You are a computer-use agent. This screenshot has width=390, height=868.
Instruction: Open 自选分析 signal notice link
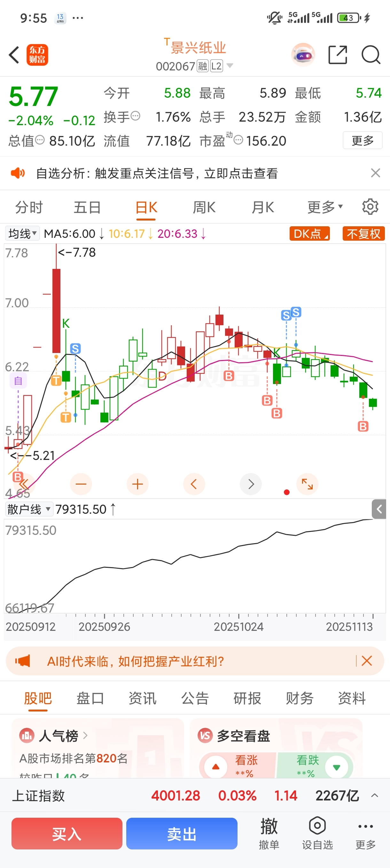point(157,173)
